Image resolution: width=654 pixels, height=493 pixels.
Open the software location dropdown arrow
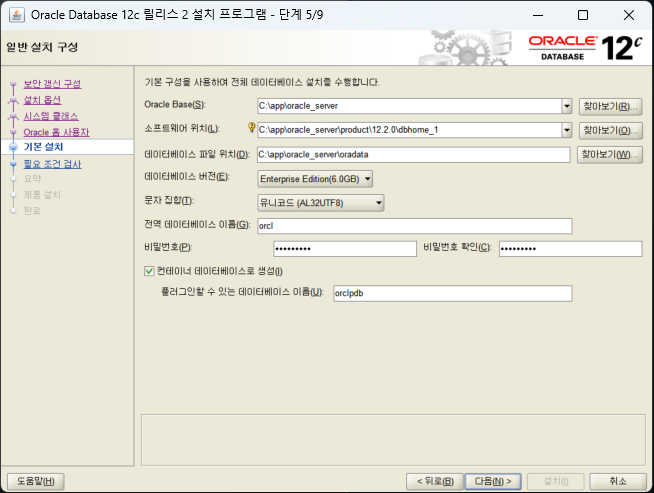[x=566, y=130]
